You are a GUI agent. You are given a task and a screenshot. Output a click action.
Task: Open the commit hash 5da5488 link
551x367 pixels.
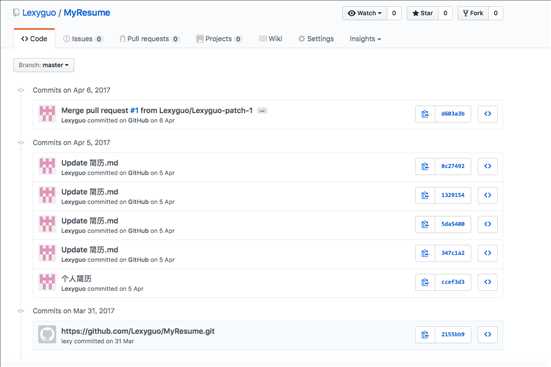[x=453, y=224]
